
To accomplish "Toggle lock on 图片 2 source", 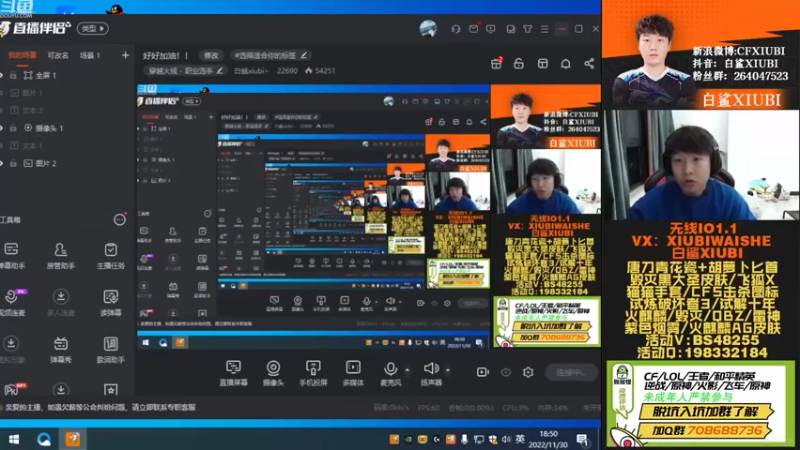I will click(x=13, y=163).
